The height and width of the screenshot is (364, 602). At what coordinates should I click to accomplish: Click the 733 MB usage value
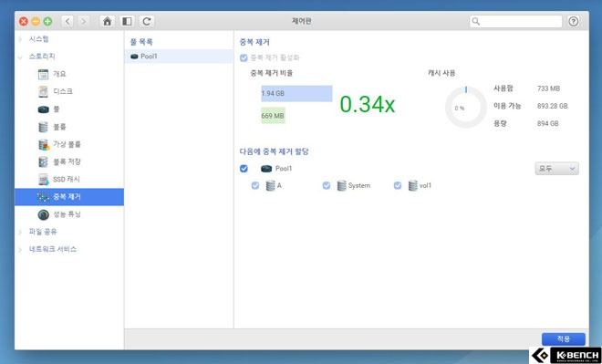click(x=548, y=88)
